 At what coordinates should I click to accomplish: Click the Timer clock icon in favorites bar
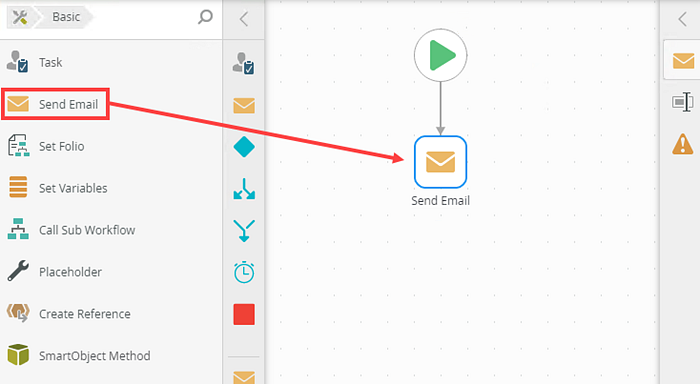[244, 272]
